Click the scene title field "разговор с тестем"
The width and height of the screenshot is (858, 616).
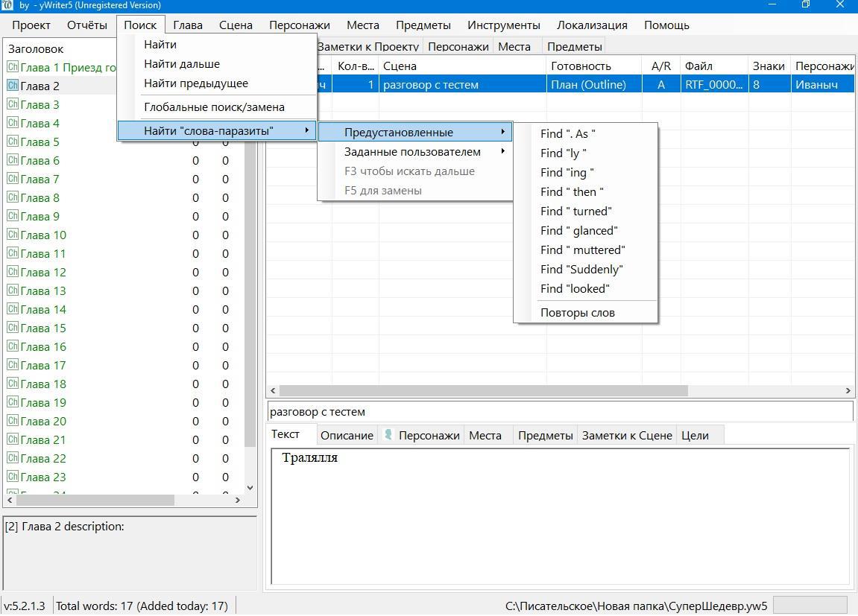tap(559, 412)
